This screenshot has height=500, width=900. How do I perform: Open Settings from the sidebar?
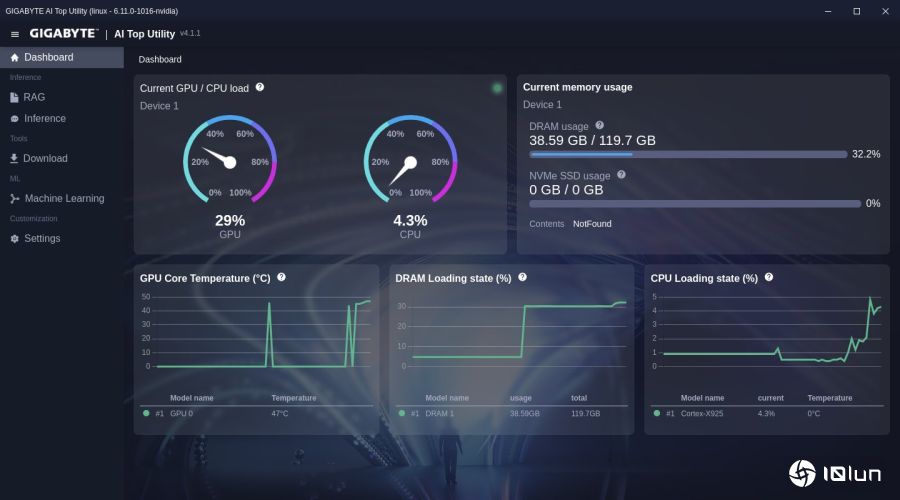point(42,238)
